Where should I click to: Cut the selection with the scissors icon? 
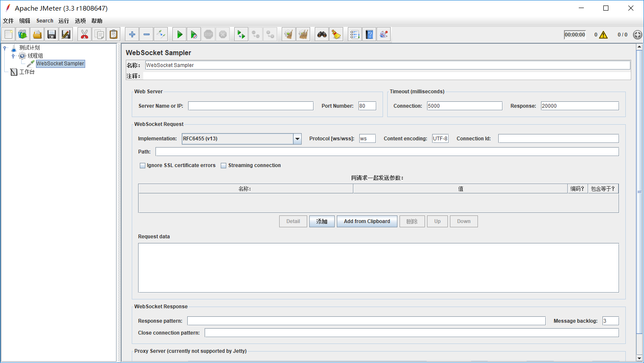85,34
